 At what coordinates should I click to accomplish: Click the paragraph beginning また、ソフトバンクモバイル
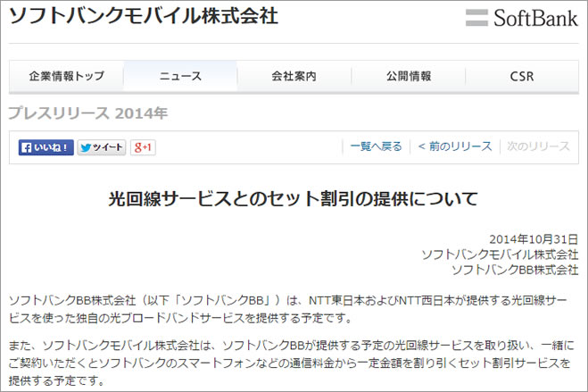292,363
